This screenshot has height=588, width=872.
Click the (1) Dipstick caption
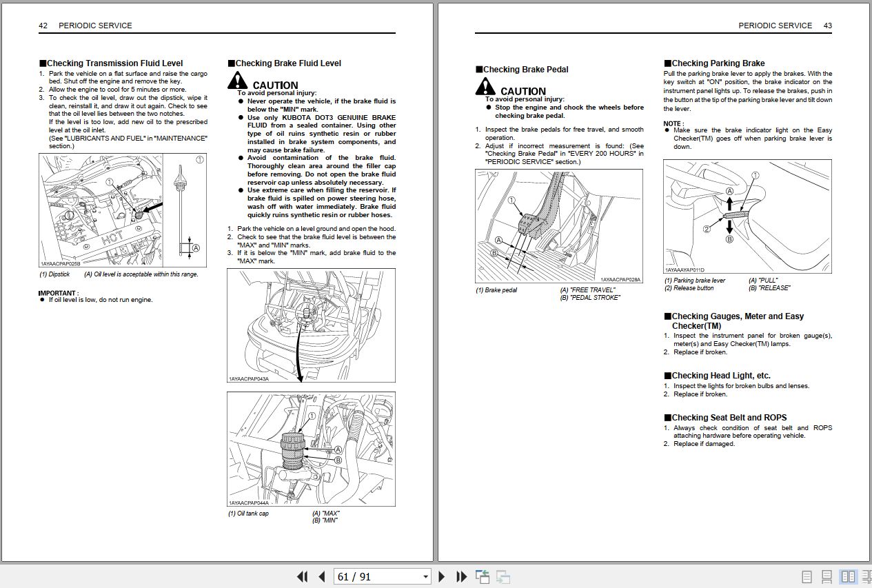(x=54, y=274)
